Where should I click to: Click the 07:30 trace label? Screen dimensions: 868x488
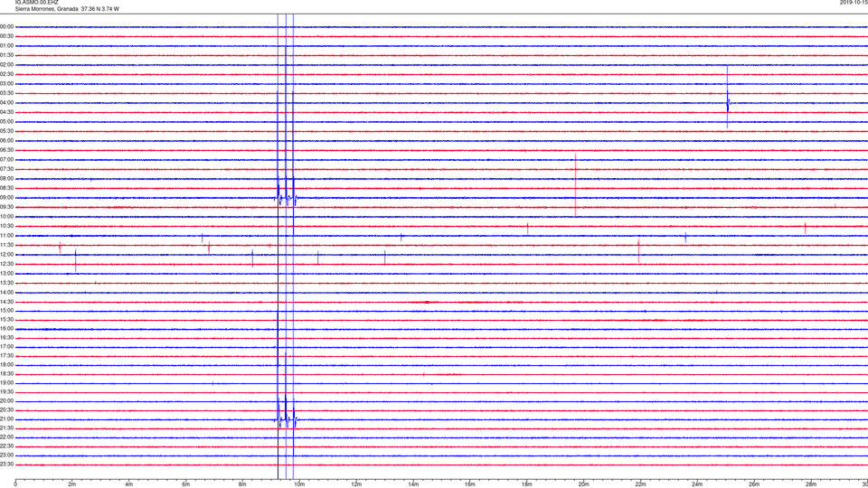pyautogui.click(x=6, y=169)
